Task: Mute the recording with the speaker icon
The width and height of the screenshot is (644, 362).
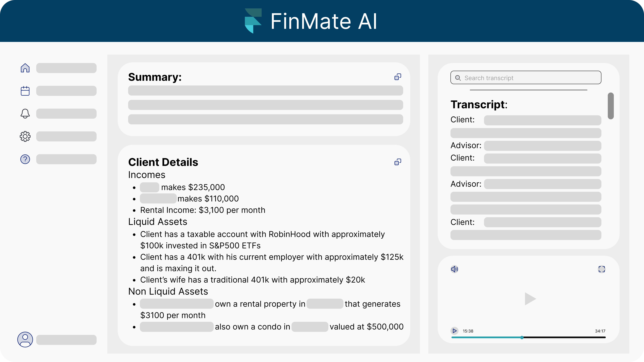Action: click(454, 269)
